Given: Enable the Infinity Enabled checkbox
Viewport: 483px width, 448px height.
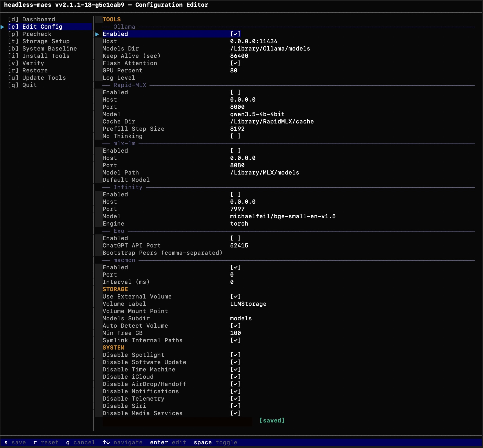Looking at the screenshot, I should pos(235,194).
